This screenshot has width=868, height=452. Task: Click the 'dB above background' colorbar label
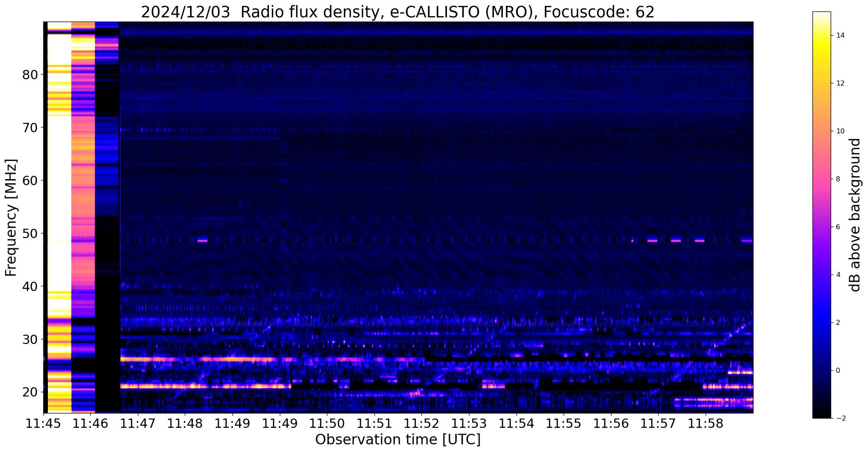855,215
